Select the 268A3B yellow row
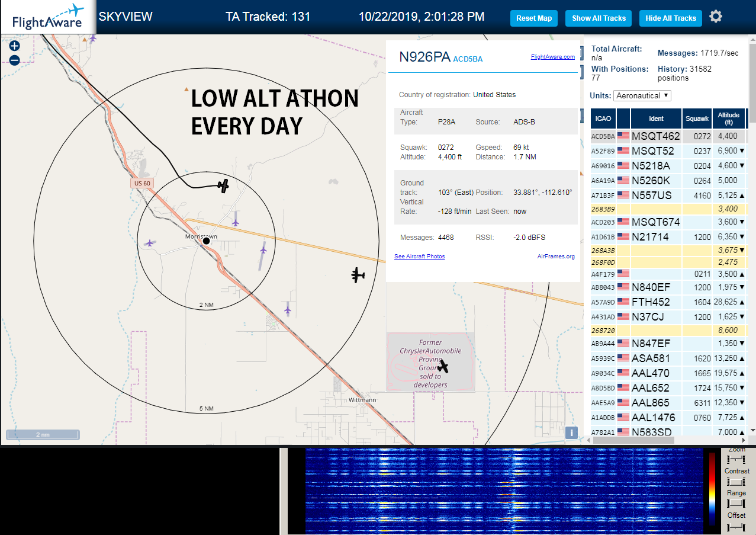The image size is (756, 535). pos(669,251)
